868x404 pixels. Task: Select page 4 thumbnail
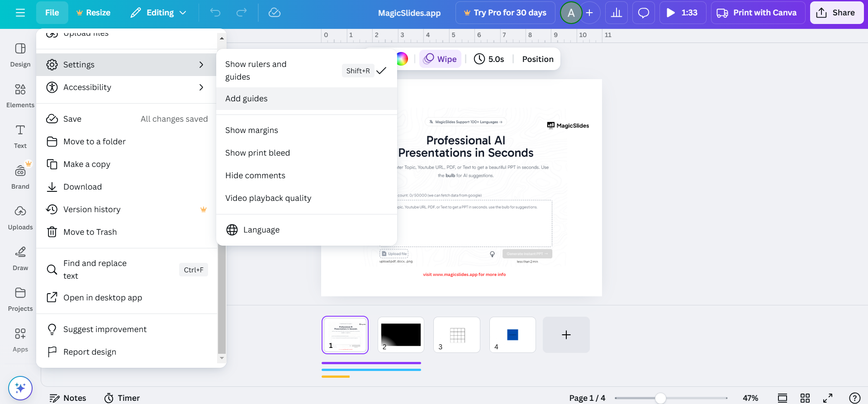(512, 335)
